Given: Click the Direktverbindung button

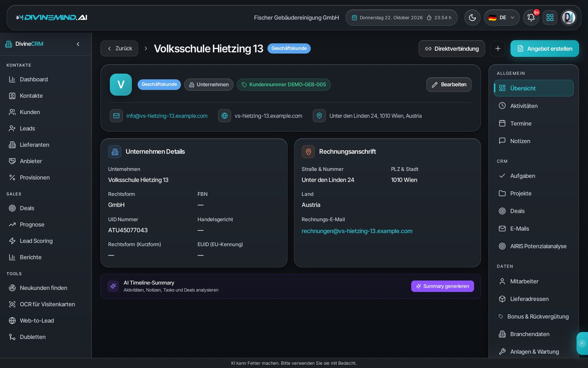Looking at the screenshot, I should pos(452,49).
